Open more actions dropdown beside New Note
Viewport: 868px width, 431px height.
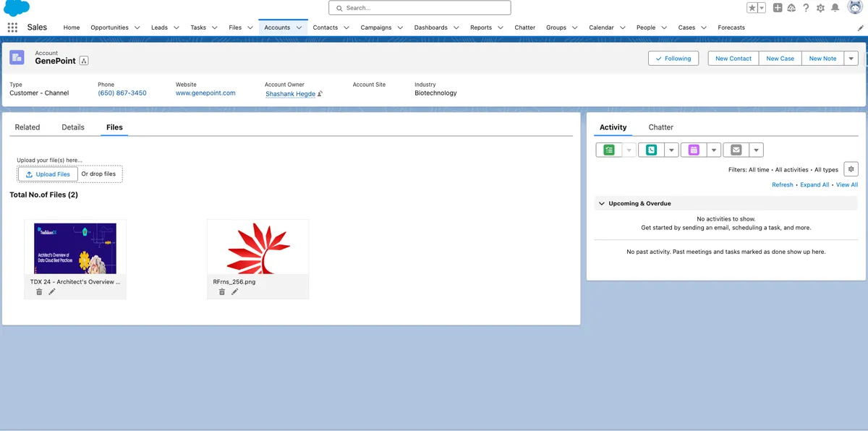[x=851, y=59]
